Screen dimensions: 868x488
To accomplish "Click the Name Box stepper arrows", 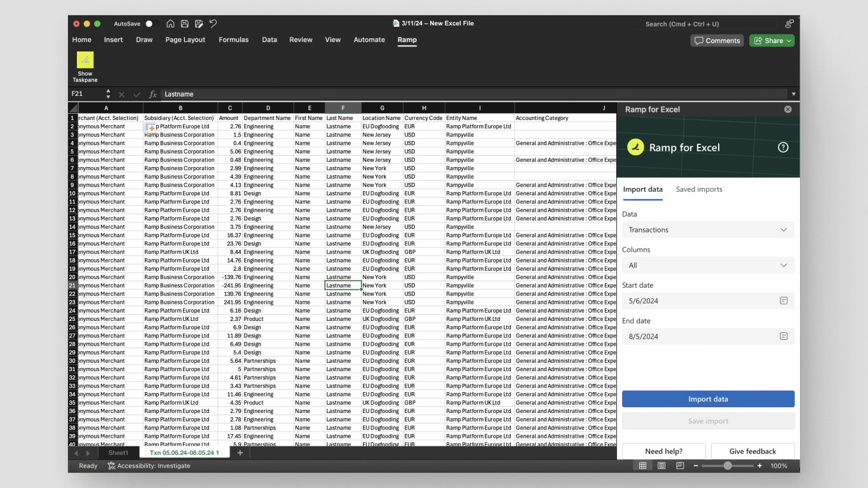I will [x=108, y=94].
